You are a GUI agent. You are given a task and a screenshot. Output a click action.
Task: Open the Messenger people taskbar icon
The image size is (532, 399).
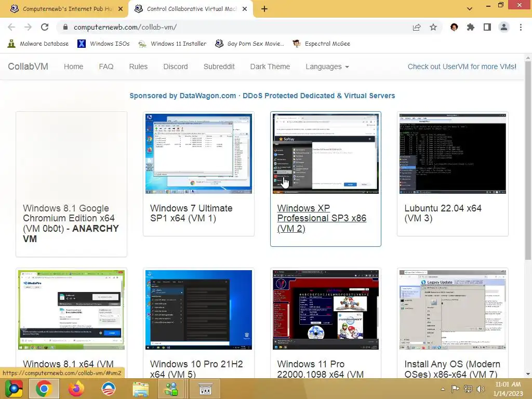point(171,389)
